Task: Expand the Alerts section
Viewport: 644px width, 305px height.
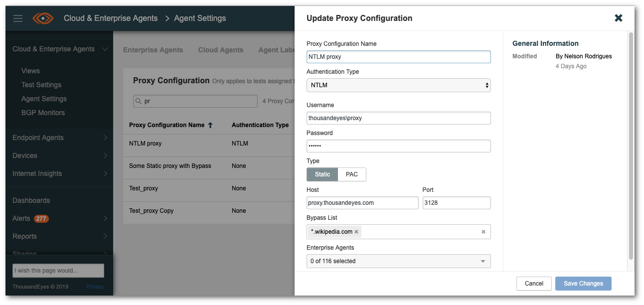Action: [105, 218]
